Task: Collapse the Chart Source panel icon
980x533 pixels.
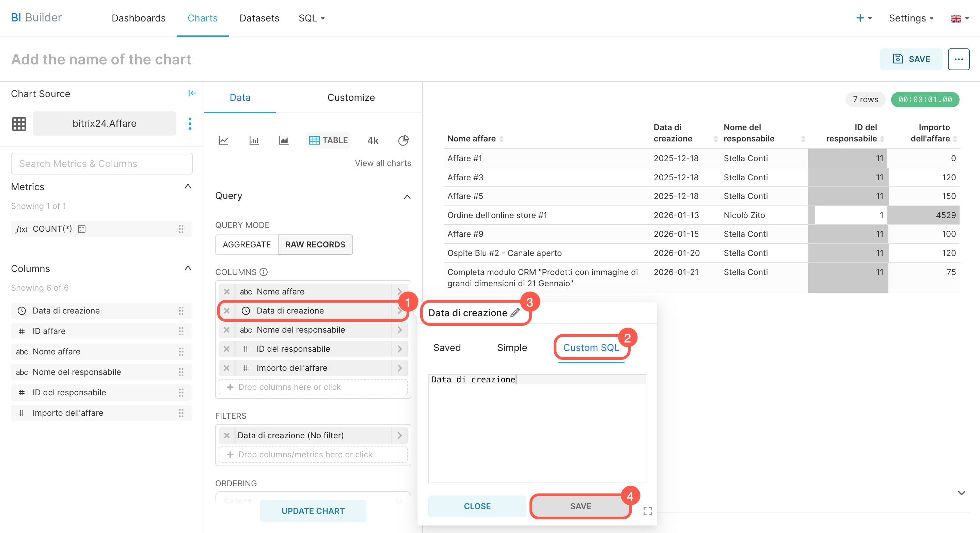Action: (192, 93)
